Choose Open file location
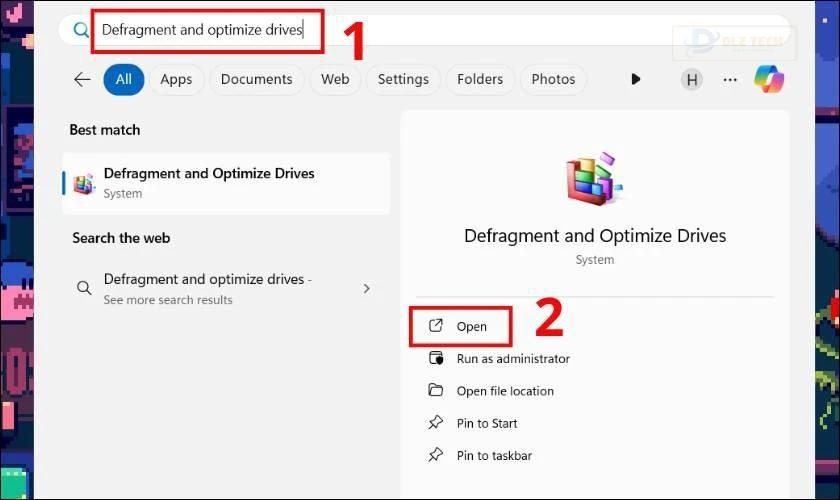This screenshot has width=840, height=500. tap(505, 391)
